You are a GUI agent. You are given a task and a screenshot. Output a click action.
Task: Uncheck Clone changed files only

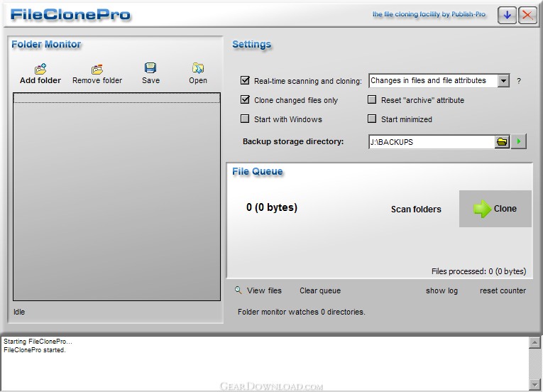tap(245, 100)
